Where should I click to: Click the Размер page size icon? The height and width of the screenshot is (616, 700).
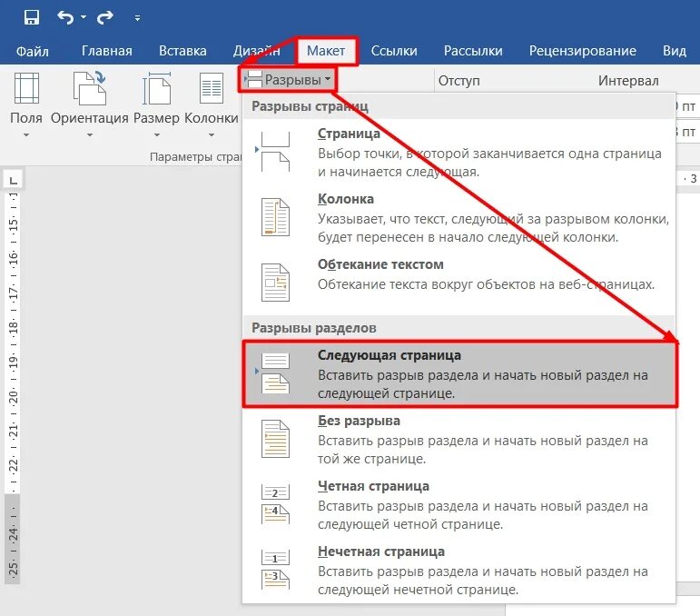(x=156, y=88)
